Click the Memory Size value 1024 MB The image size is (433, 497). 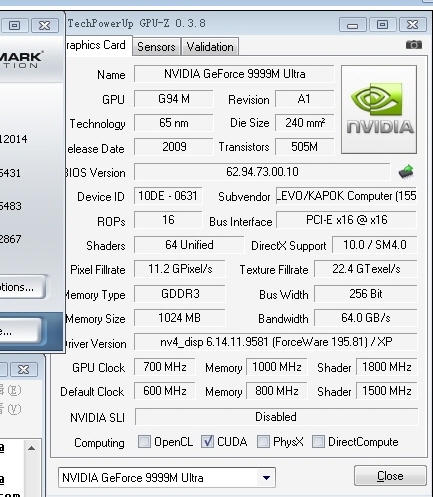point(179,318)
